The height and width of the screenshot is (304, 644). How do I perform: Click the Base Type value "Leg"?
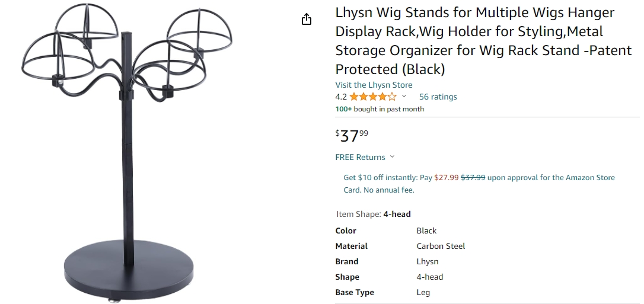[x=423, y=292]
